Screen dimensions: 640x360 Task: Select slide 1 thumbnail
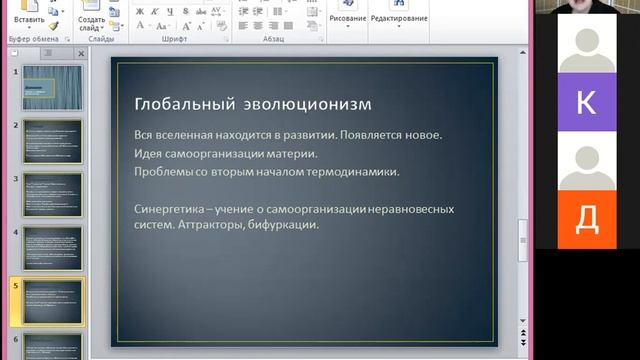point(52,88)
